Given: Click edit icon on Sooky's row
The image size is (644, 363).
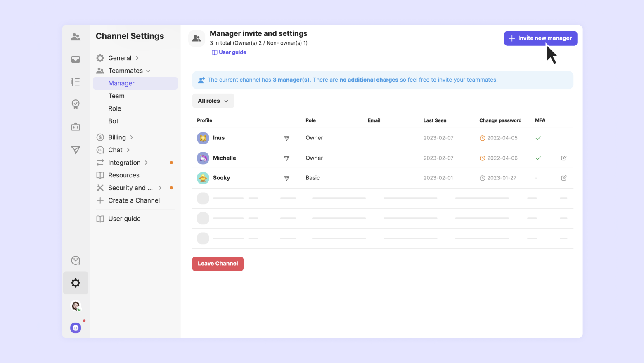Looking at the screenshot, I should [x=563, y=178].
